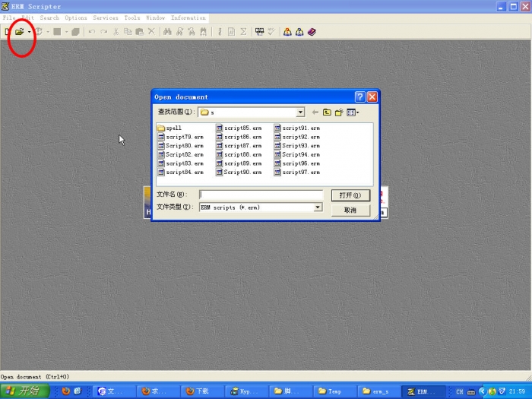Click the Windows 开始 Start button
Image resolution: width=532 pixels, height=399 pixels.
click(25, 391)
